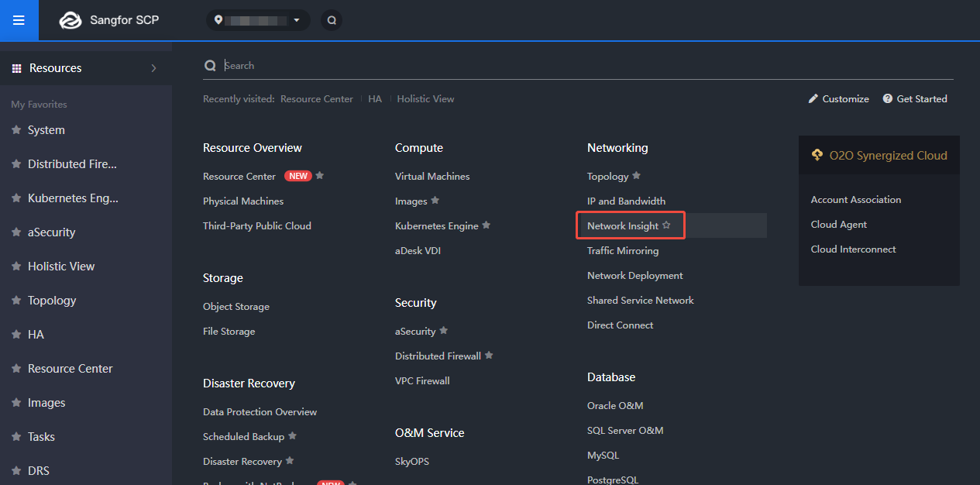Viewport: 980px width, 485px height.
Task: Click the Sangfor SCP logo
Action: coord(70,20)
